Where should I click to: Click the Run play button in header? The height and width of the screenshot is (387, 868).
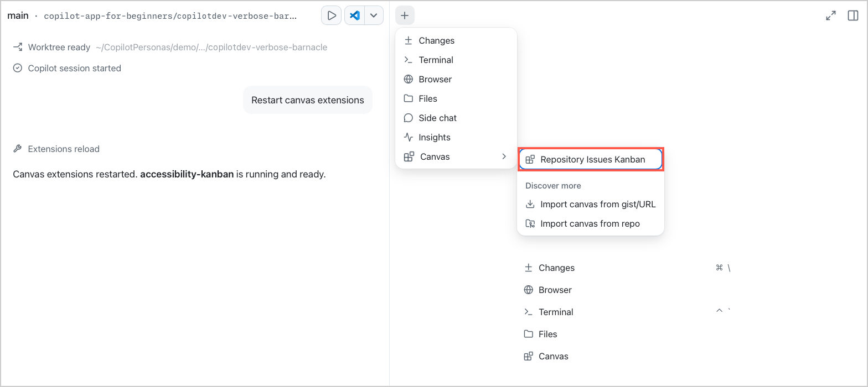click(x=332, y=15)
